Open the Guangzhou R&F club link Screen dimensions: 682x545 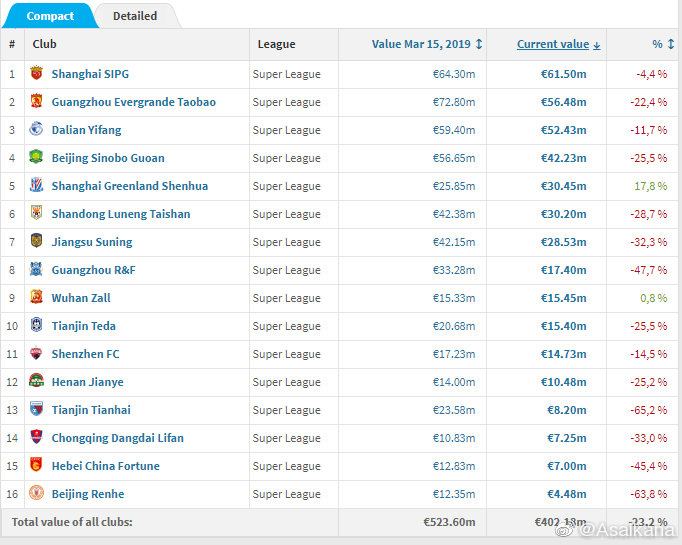tap(96, 270)
